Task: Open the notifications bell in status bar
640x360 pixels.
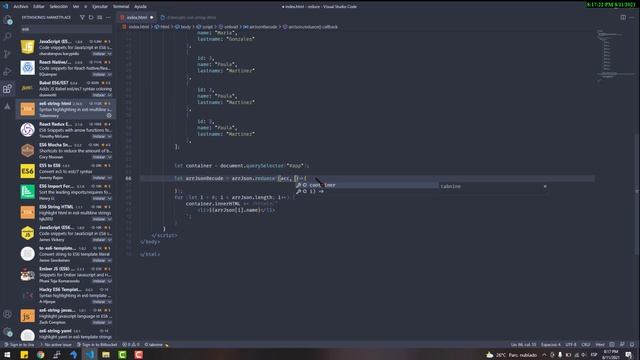Action: (632, 344)
